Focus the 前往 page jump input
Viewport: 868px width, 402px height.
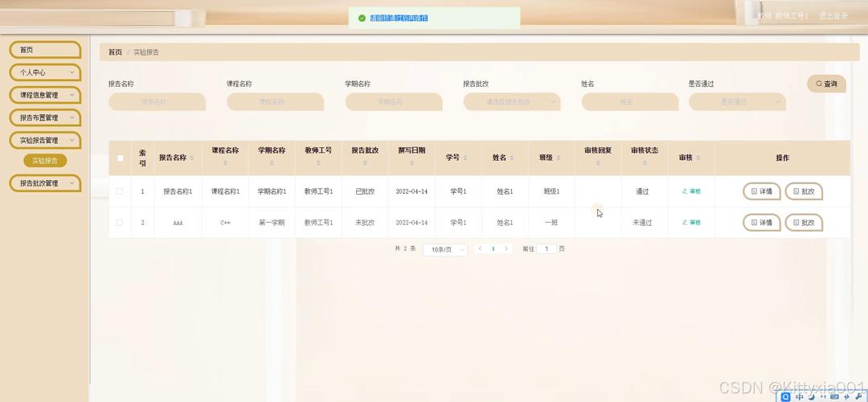point(547,249)
